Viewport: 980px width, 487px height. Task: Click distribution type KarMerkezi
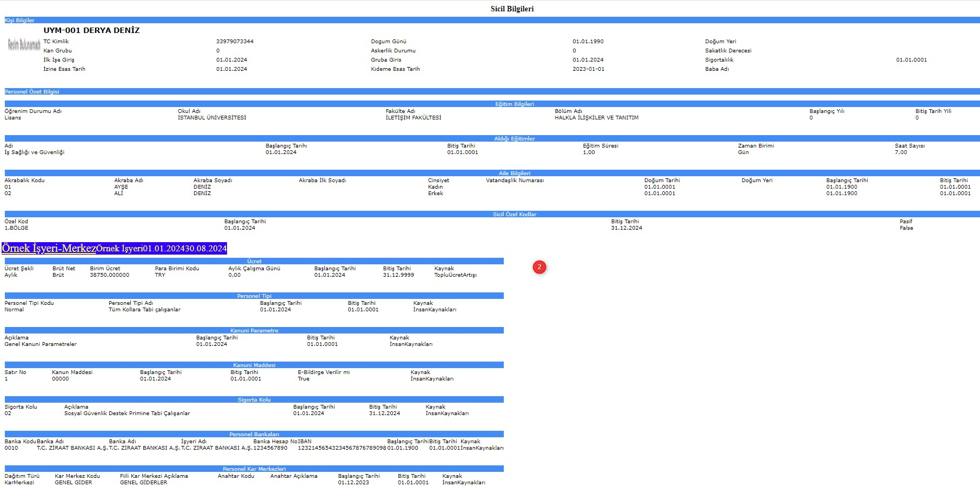[x=19, y=483]
